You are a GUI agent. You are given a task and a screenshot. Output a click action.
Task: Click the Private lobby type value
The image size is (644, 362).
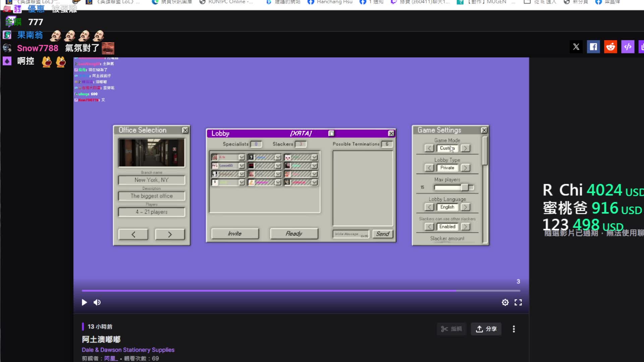[447, 168]
